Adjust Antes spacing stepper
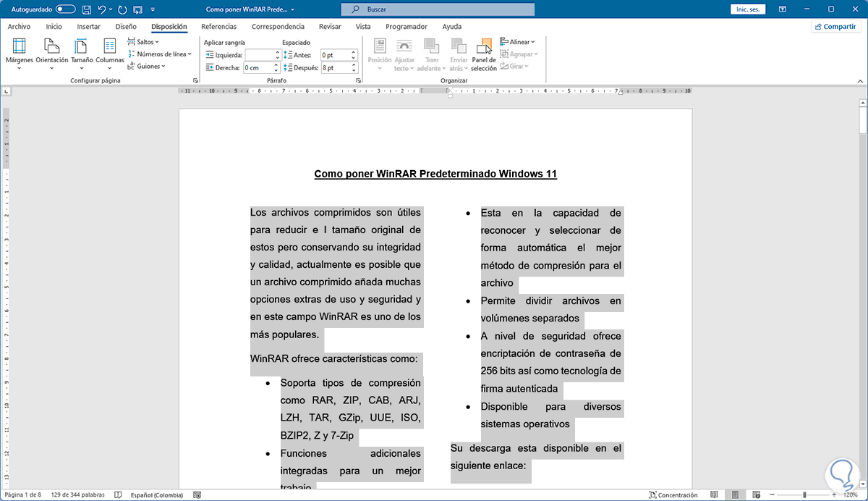Image resolution: width=868 pixels, height=501 pixels. [354, 55]
